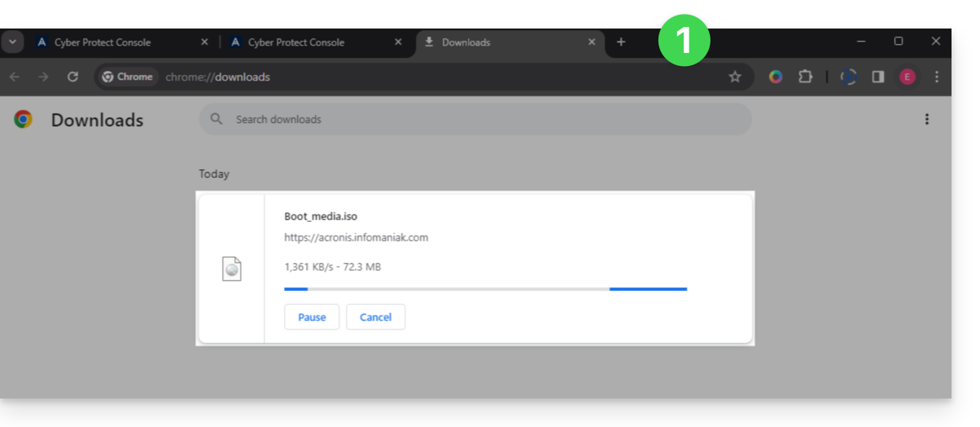This screenshot has width=980, height=427.
Task: Open Chrome's three-dot main menu
Action: [937, 77]
